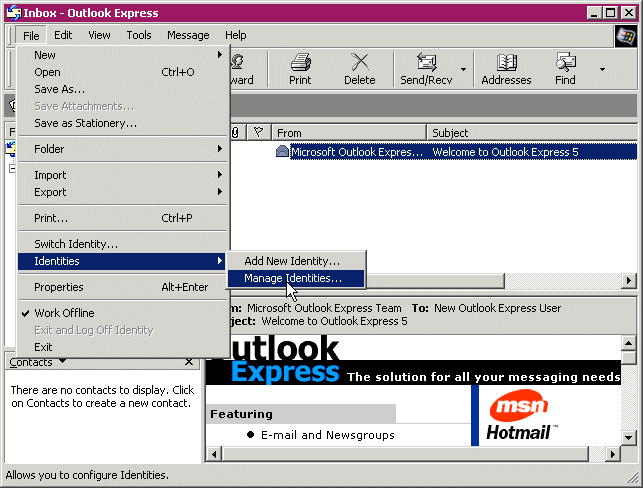The image size is (643, 488).
Task: Open the Tools menu
Action: coord(139,35)
